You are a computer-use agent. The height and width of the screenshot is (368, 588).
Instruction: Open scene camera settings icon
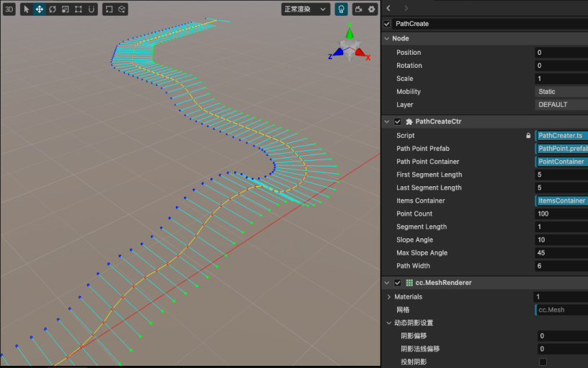(359, 9)
